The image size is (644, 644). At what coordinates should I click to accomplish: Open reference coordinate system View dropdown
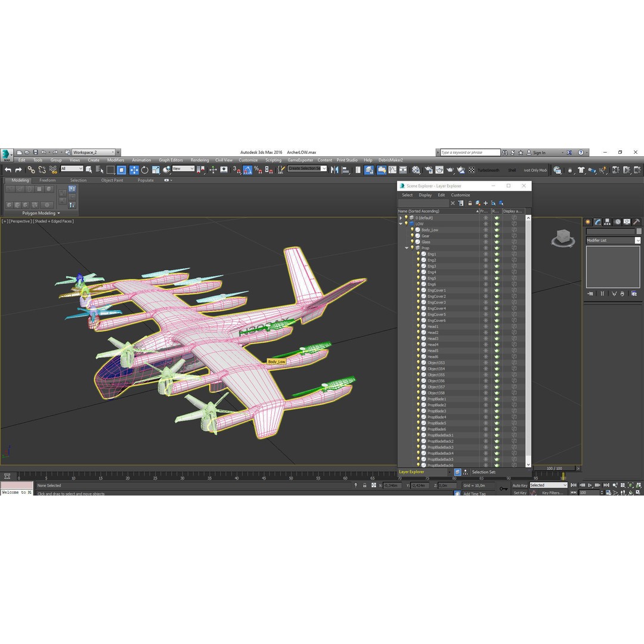pos(183,168)
